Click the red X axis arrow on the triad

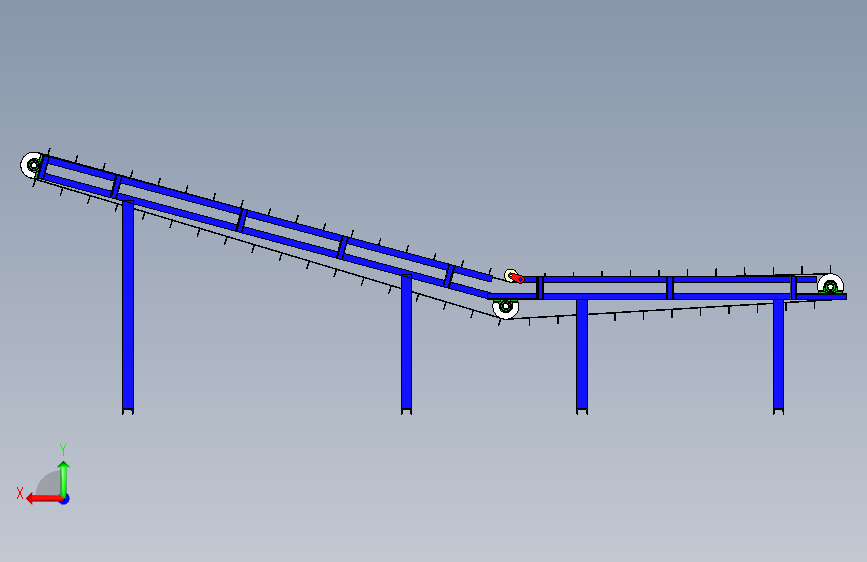[44, 499]
